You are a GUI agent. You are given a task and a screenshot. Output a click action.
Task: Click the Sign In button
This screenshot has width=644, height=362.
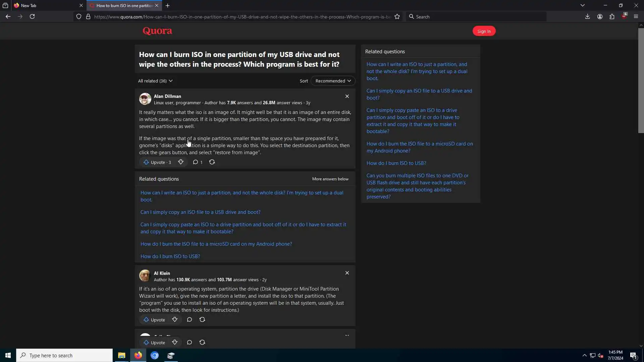pyautogui.click(x=484, y=31)
